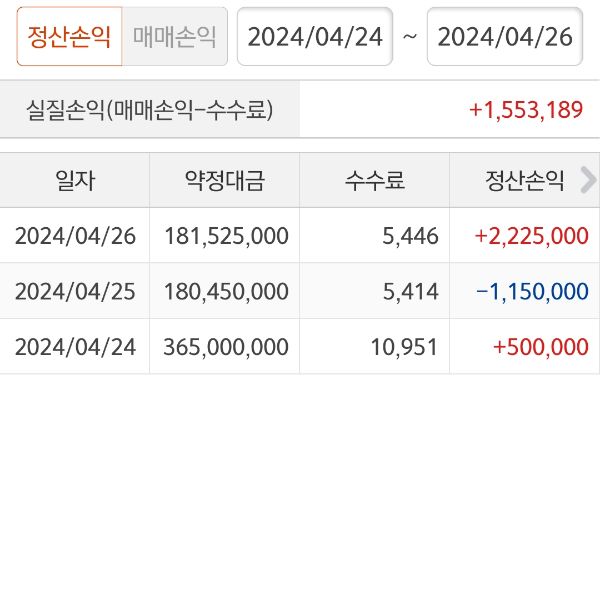Select the 2024/04/25 date row
Image resolution: width=600 pixels, height=600 pixels.
(75, 291)
